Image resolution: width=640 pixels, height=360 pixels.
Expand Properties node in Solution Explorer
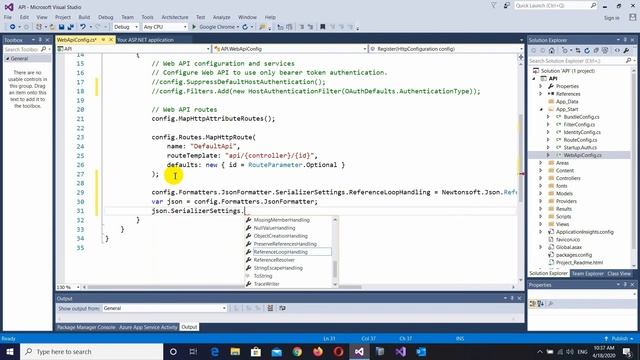tap(541, 86)
